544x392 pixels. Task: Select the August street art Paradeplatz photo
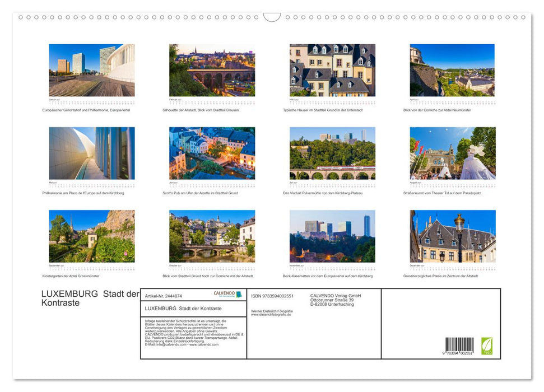coord(453,153)
